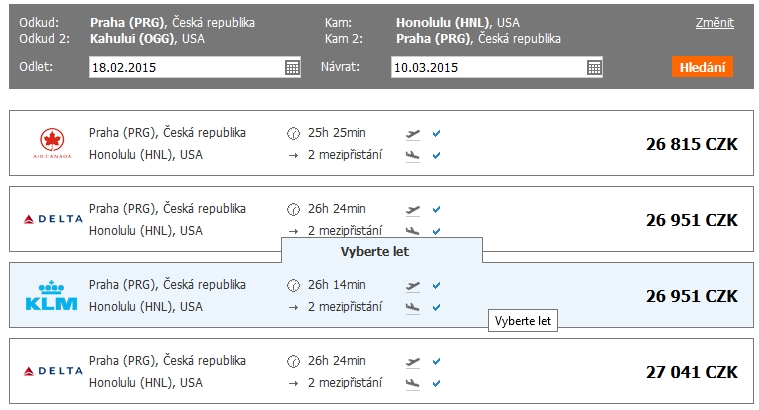Open the departure date calendar icon

click(x=292, y=67)
